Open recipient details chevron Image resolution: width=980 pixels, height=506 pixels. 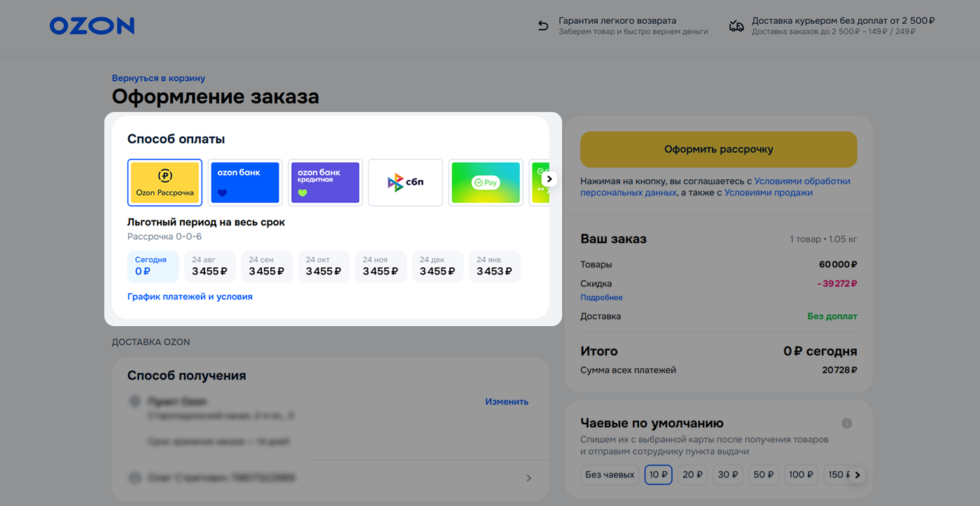click(528, 478)
